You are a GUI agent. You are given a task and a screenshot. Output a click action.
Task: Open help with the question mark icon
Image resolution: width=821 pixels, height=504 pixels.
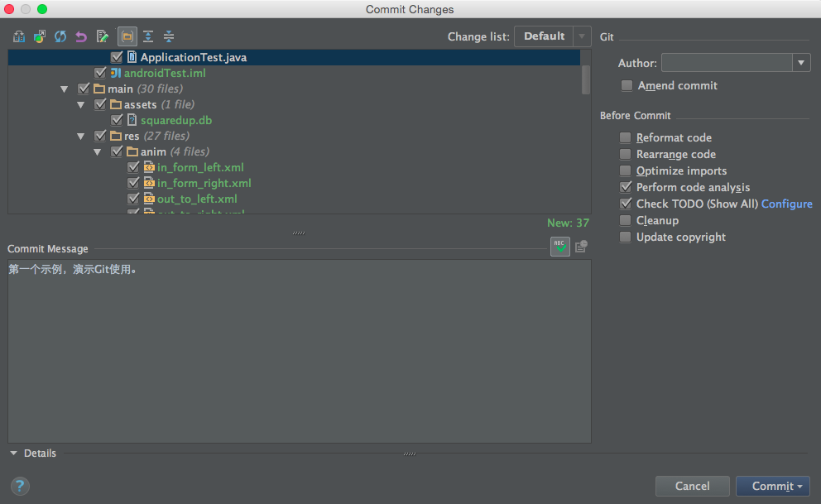[20, 486]
